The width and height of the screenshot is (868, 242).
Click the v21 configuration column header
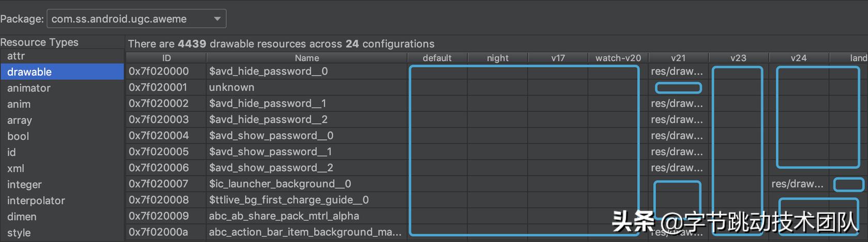(678, 58)
